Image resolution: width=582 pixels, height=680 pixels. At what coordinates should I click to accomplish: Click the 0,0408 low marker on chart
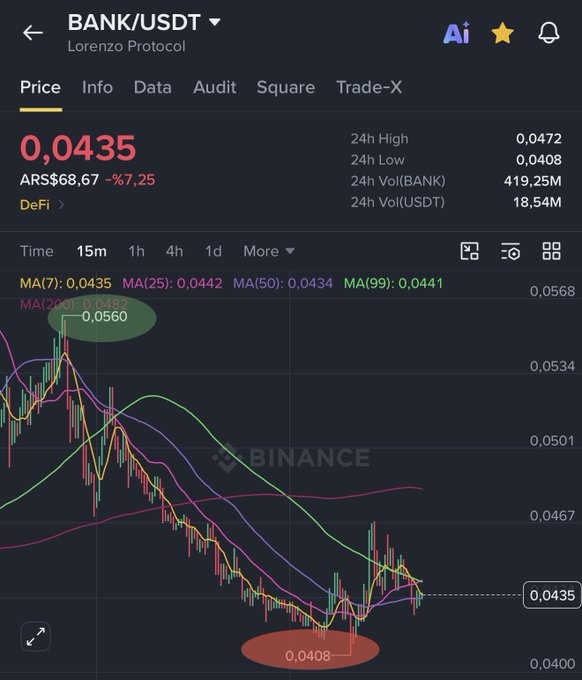(x=308, y=655)
